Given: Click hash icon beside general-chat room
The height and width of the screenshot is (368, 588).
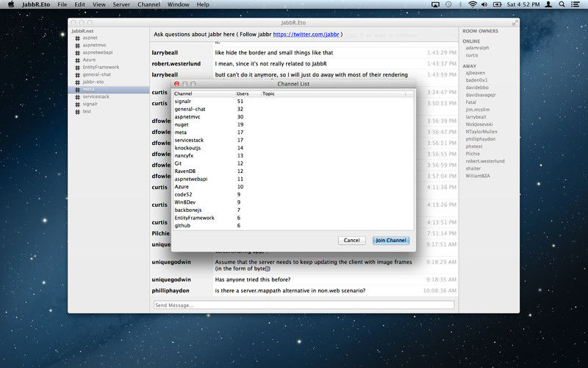Looking at the screenshot, I should click(78, 75).
